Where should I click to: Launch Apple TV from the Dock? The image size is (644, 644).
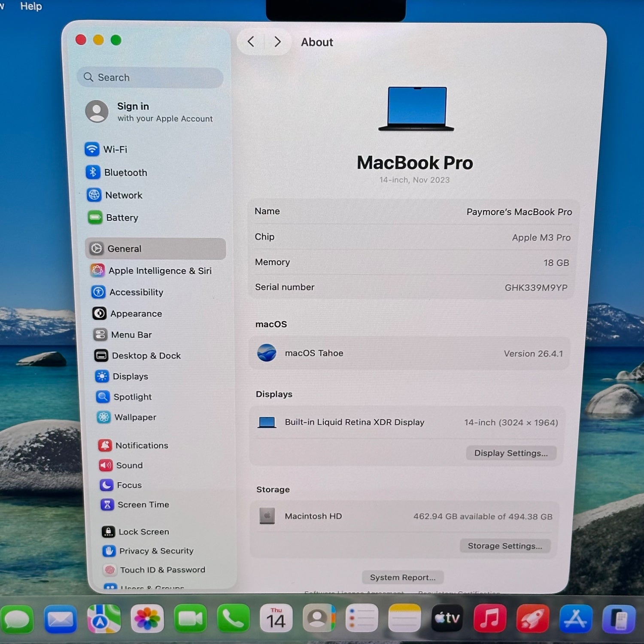(x=447, y=619)
